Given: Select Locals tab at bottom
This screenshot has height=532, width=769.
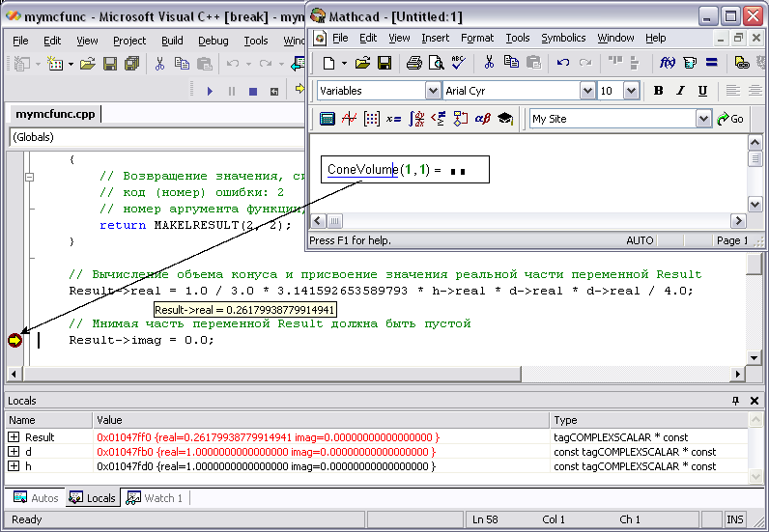Looking at the screenshot, I should click(x=93, y=498).
